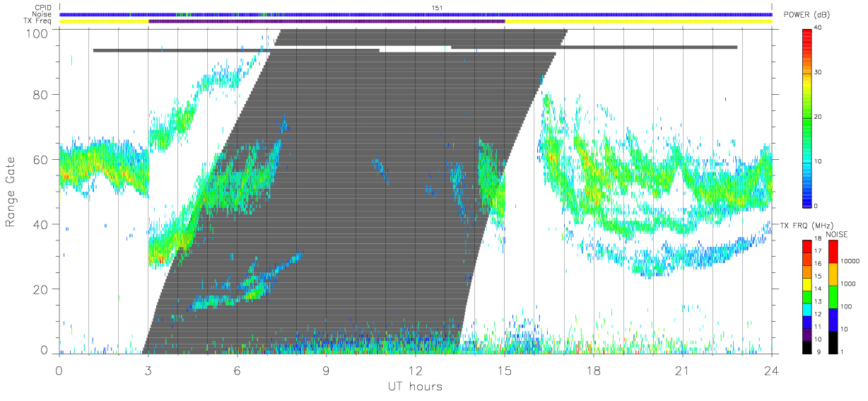Click the 20 dB label on power scale
The width and height of the screenshot is (868, 401).
click(x=819, y=117)
